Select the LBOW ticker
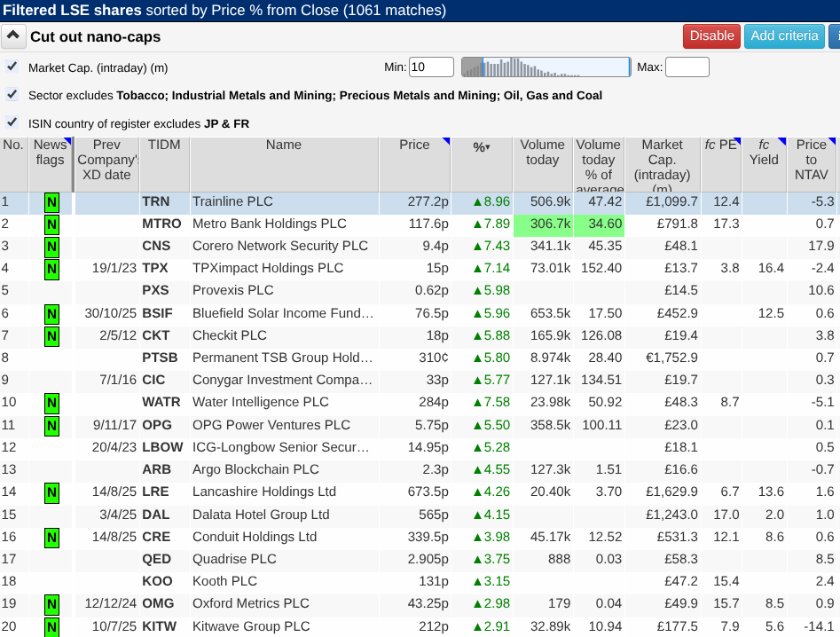 click(x=162, y=447)
